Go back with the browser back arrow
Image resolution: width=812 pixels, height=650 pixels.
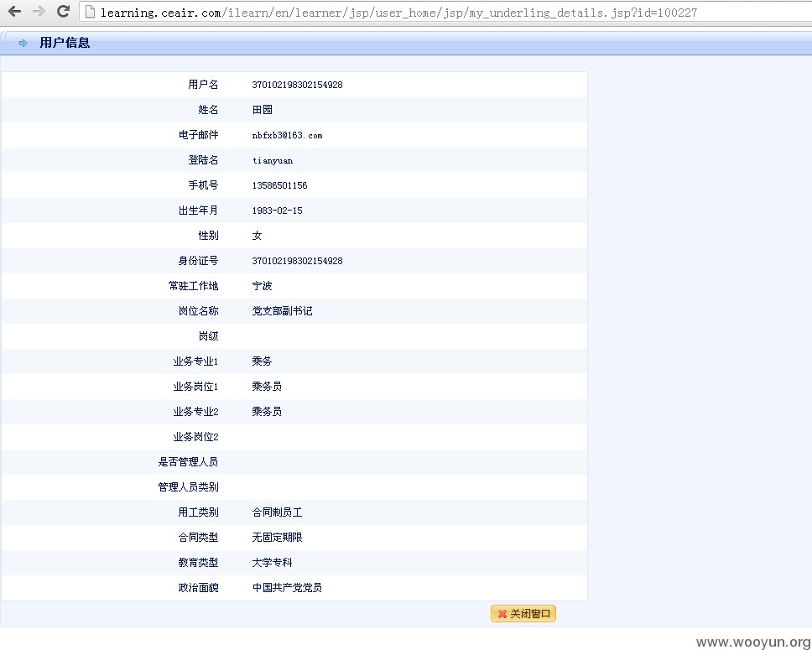pos(14,11)
